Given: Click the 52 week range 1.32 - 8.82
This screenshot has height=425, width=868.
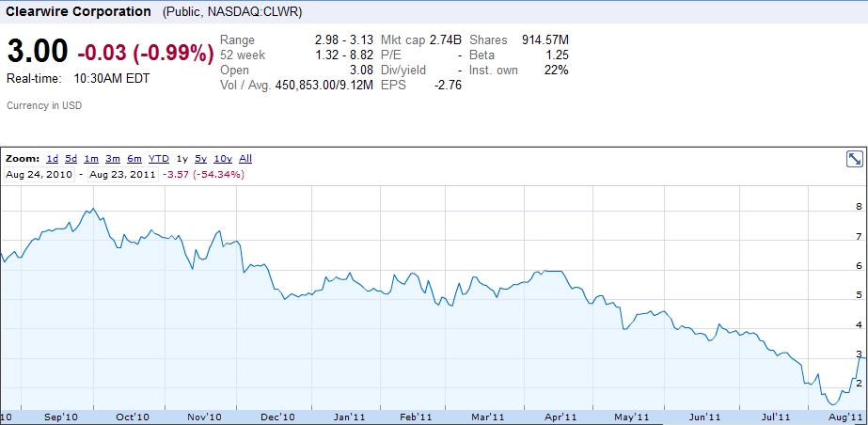Looking at the screenshot, I should [x=344, y=55].
